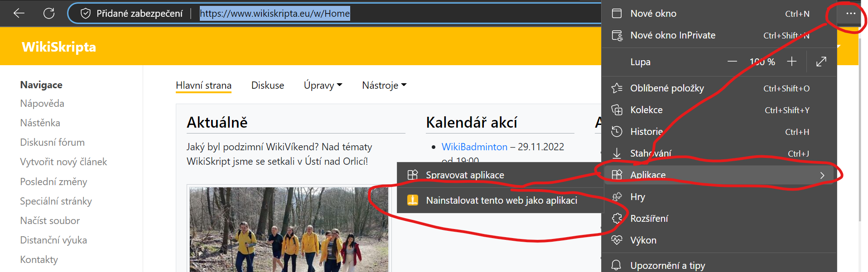This screenshot has width=868, height=272.
Task: Click Vytvořit nový článek link
Action: (63, 162)
